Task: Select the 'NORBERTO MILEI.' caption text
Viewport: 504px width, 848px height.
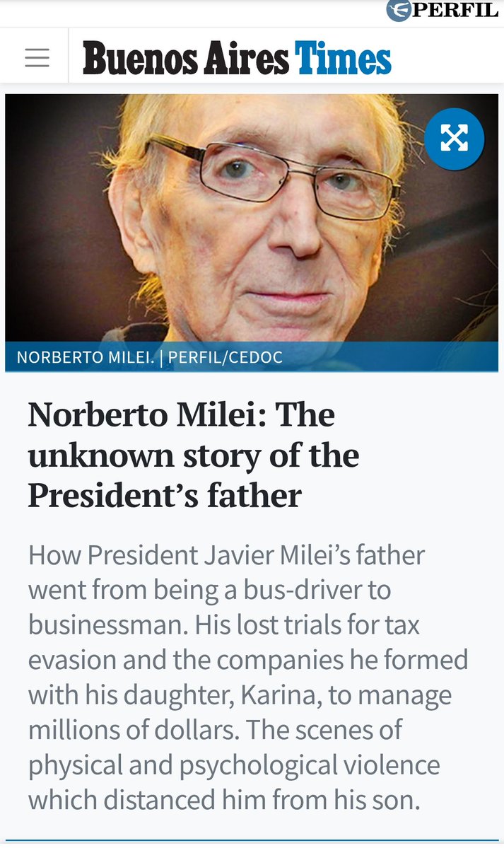Action: click(85, 357)
